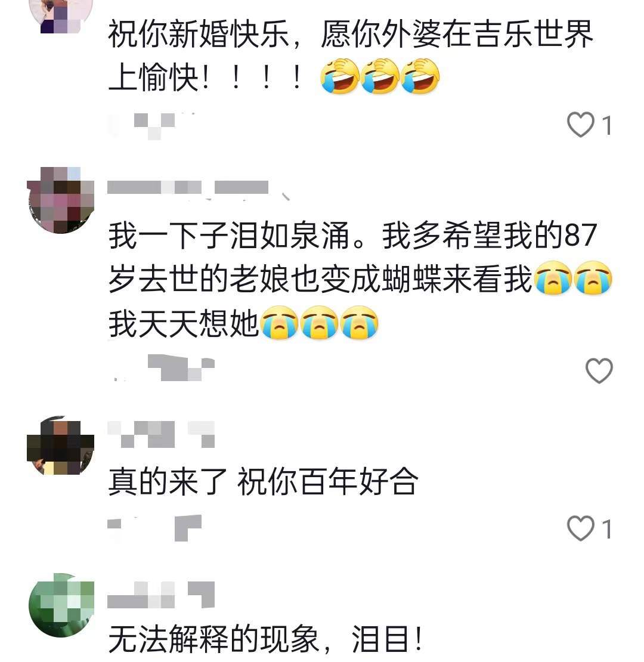The height and width of the screenshot is (662, 644).
Task: Tap the blurred username above 无法解释的现象 comment
Action: [x=161, y=595]
